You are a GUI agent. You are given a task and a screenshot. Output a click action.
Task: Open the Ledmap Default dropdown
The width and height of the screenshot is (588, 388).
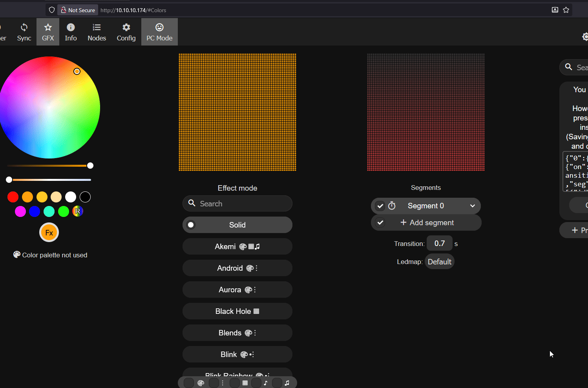[x=439, y=262]
